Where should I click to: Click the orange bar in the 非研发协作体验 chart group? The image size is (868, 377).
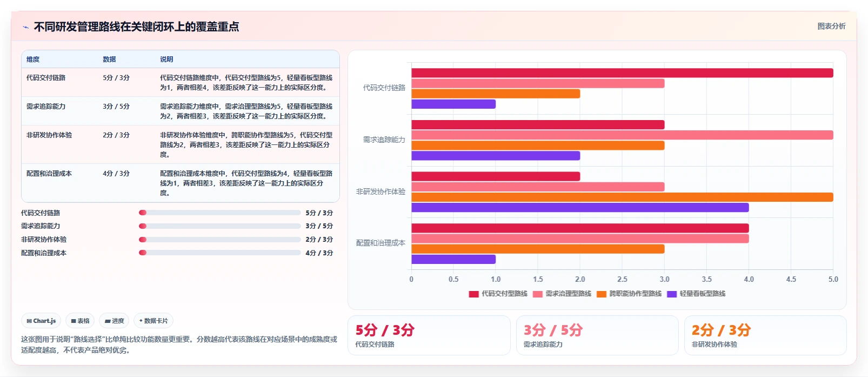pyautogui.click(x=622, y=197)
